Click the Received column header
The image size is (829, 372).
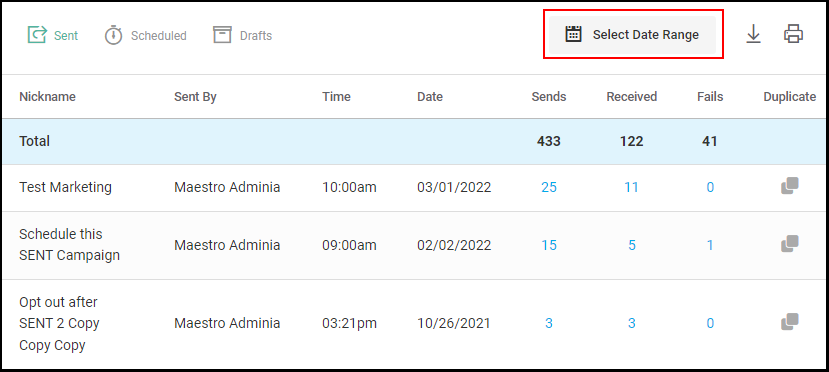[x=632, y=97]
